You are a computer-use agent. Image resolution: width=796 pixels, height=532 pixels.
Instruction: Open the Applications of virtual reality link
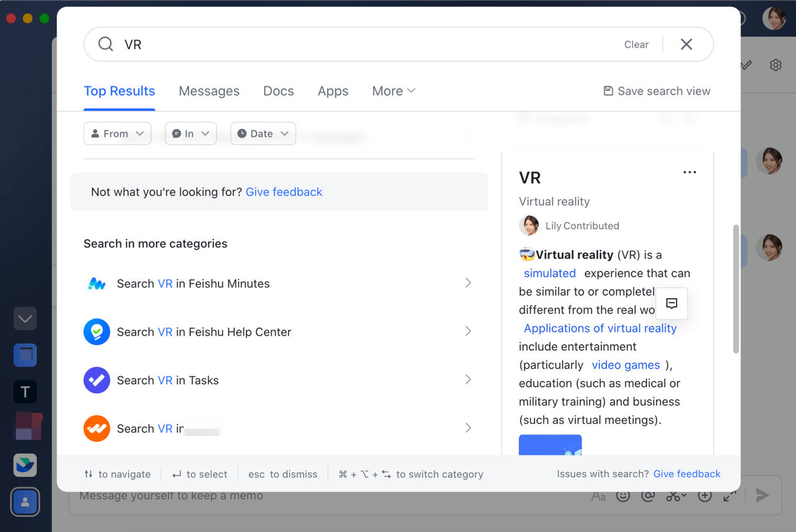point(599,328)
